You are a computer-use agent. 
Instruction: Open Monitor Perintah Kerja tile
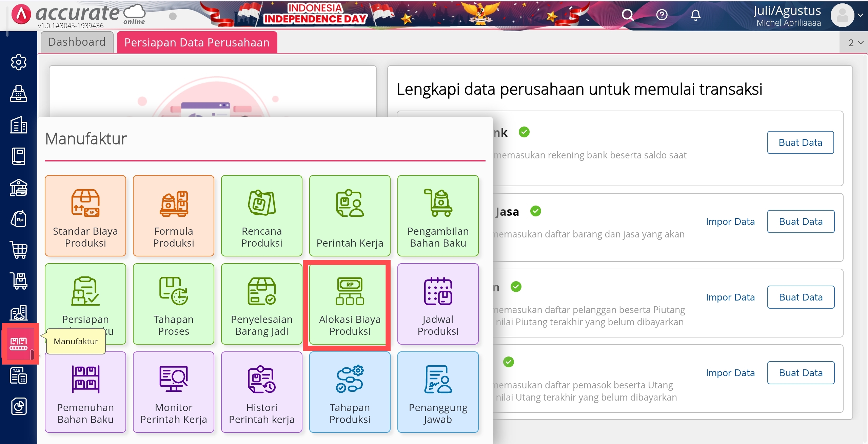point(174,392)
